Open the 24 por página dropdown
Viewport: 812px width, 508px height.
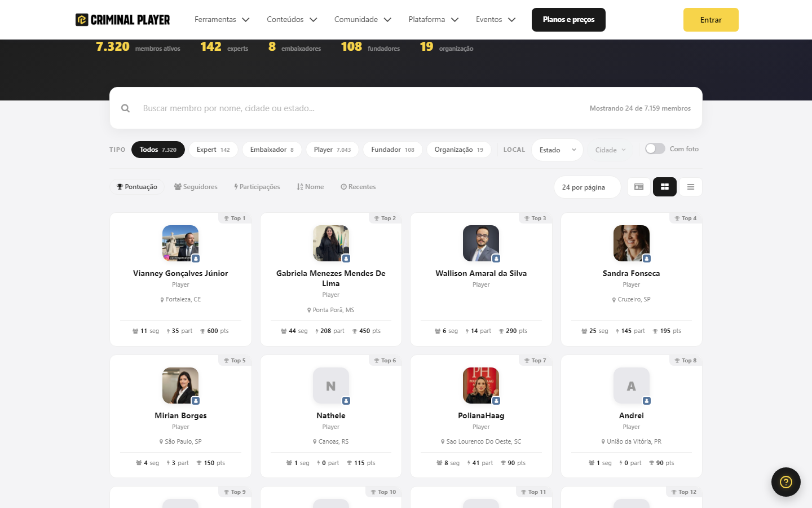[x=587, y=187]
